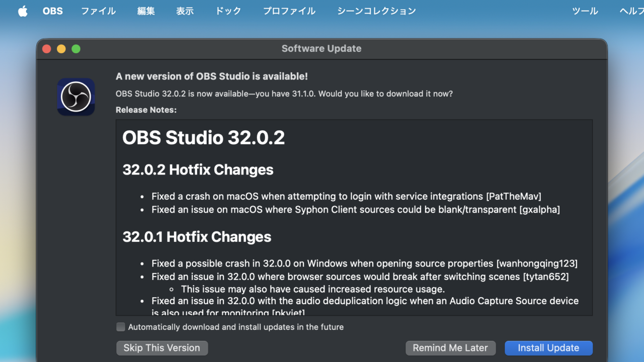644x362 pixels.
Task: Click the OBS Studio 32.0.2 release notes heading
Action: [204, 138]
